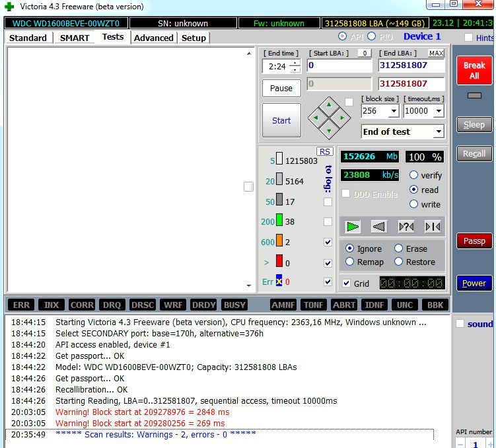Screen dimensions: 496x448
Task: Click the 0 start LBA reset button
Action: coord(365,53)
